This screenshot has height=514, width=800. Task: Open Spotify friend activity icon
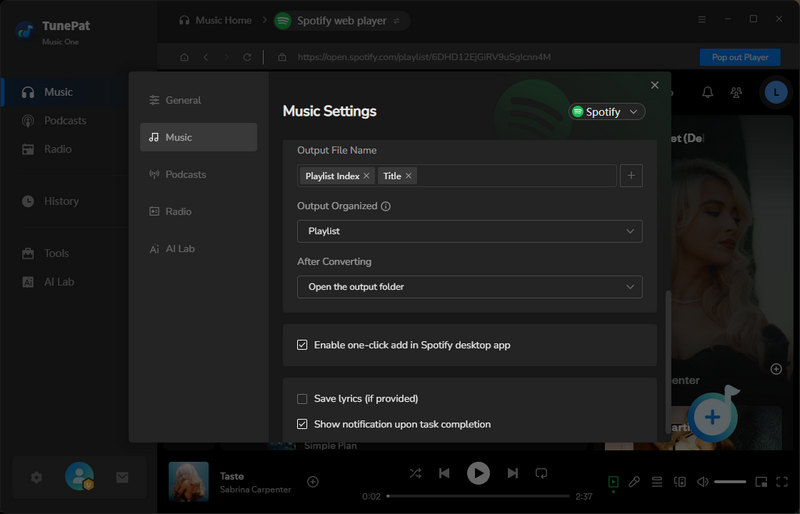coord(736,92)
